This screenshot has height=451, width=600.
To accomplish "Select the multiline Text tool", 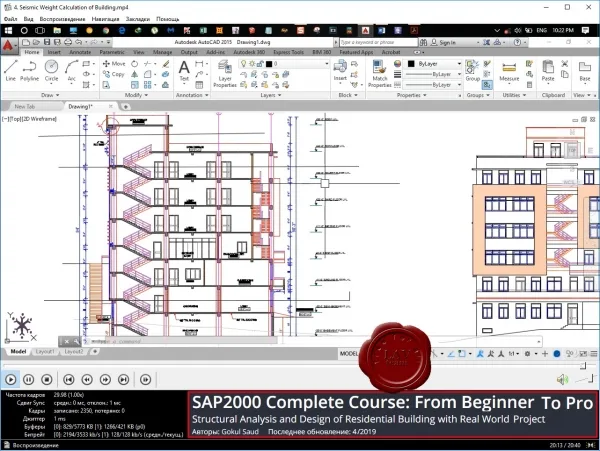I will 184,71.
